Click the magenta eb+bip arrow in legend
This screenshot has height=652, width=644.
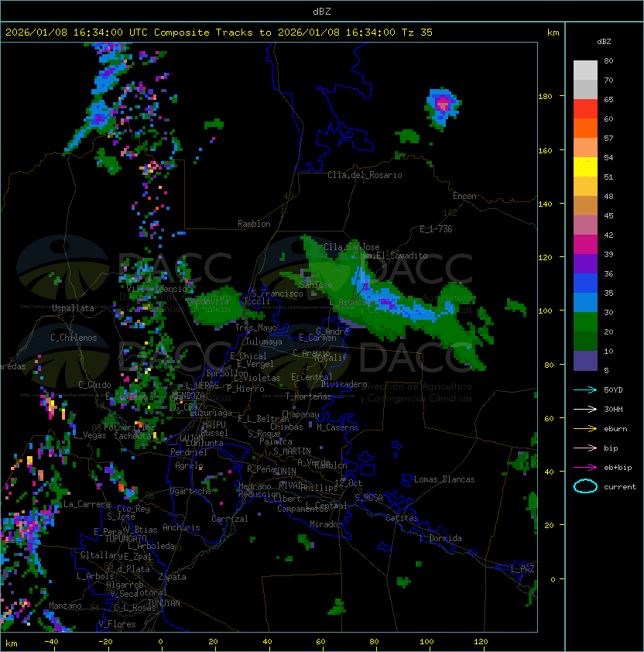pyautogui.click(x=585, y=468)
